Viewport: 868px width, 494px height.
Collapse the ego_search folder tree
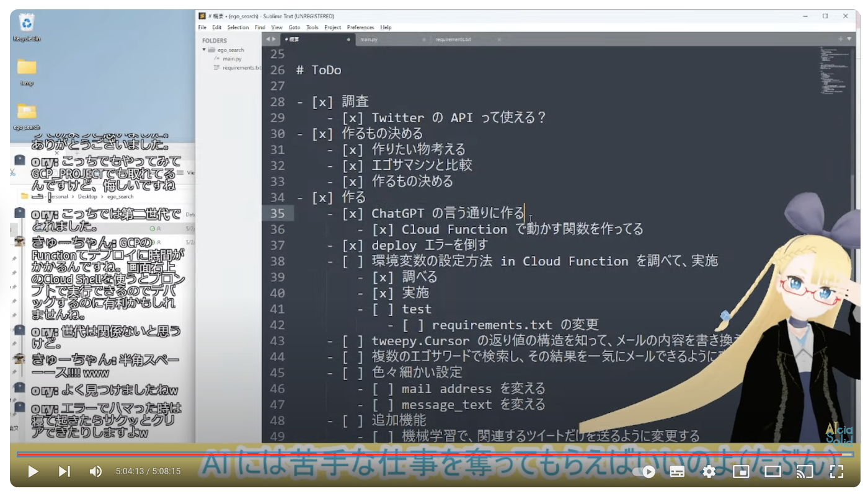pyautogui.click(x=206, y=50)
